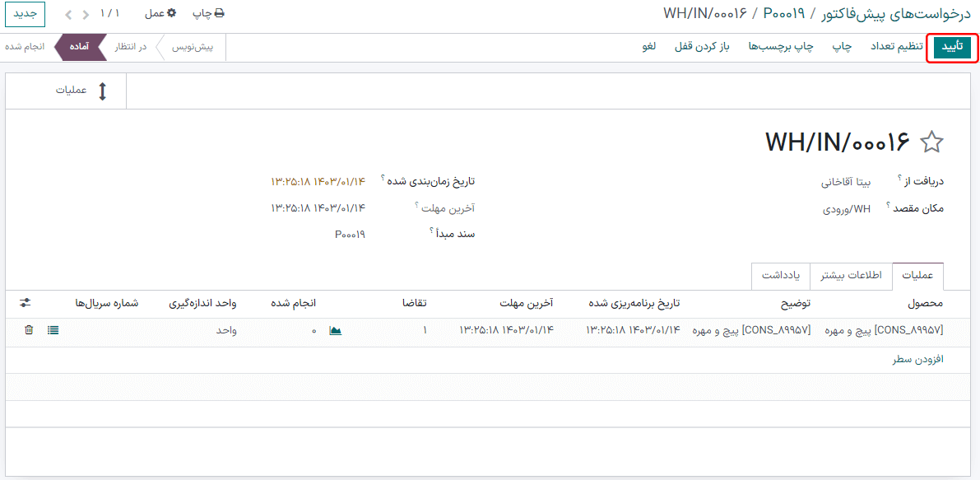Click the شماره سریال‌ها column header
Image resolution: width=980 pixels, height=480 pixels.
tap(107, 303)
